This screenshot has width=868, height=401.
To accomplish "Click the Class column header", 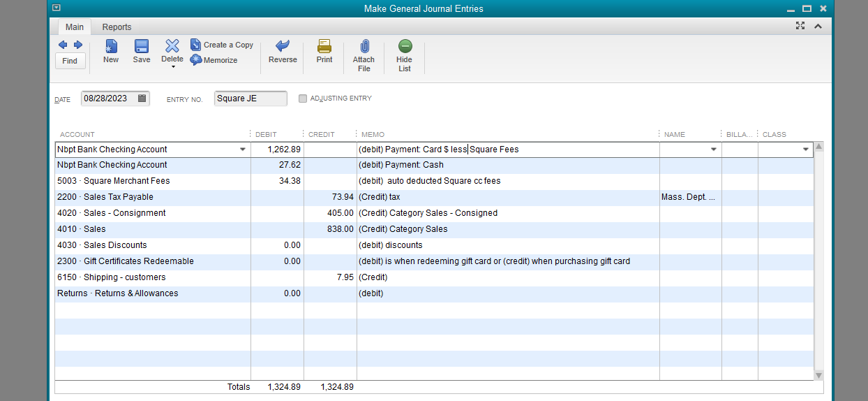I will point(775,134).
